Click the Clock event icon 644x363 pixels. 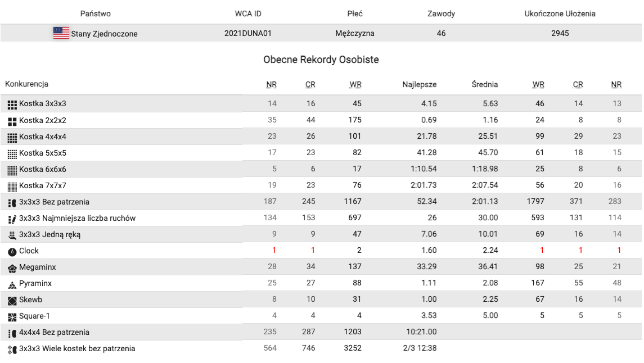pos(12,251)
